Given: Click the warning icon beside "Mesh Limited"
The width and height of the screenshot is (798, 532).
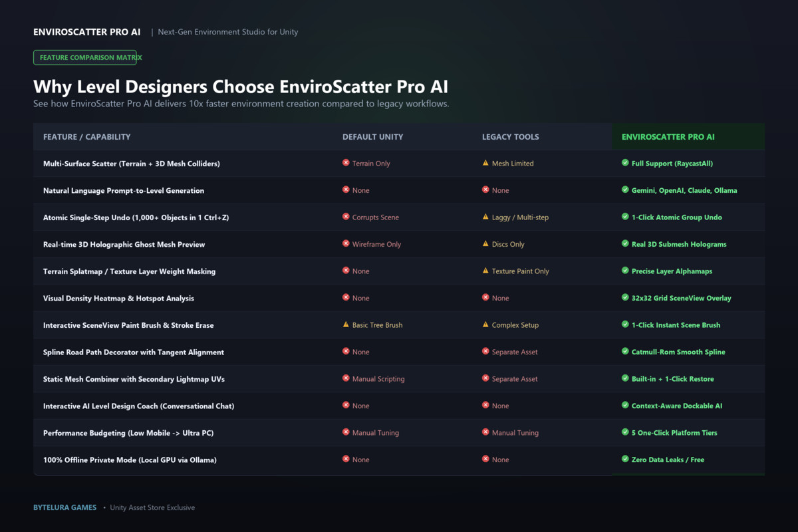Looking at the screenshot, I should click(485, 163).
